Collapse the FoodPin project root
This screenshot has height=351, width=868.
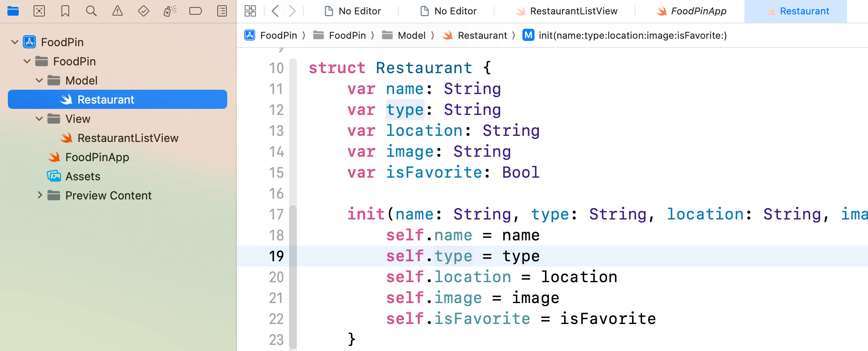[x=15, y=42]
